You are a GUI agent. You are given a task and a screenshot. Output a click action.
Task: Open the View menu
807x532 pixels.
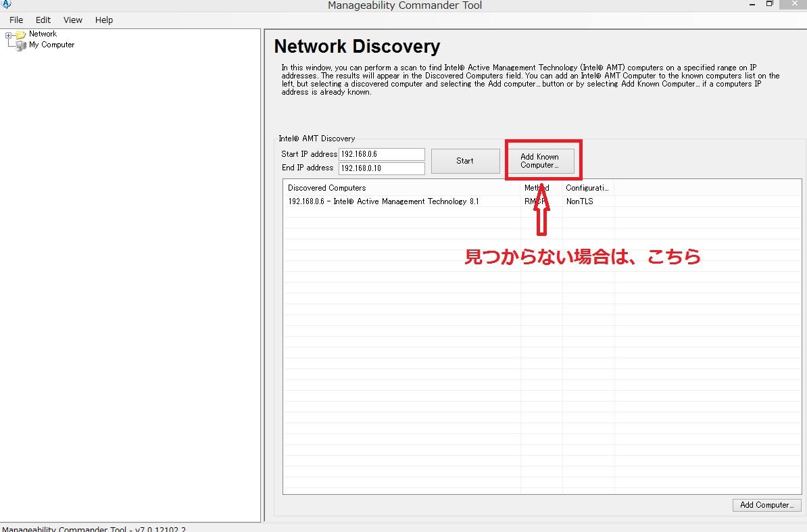click(72, 20)
